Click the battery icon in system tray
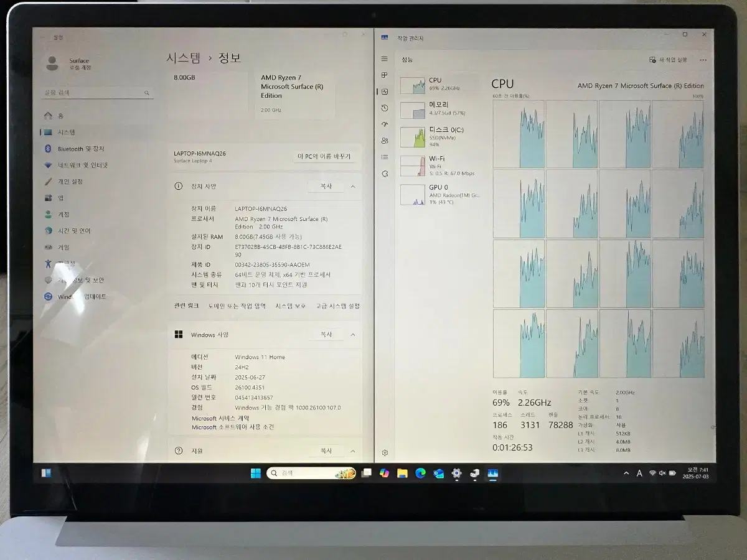The height and width of the screenshot is (560, 747). pos(672,474)
